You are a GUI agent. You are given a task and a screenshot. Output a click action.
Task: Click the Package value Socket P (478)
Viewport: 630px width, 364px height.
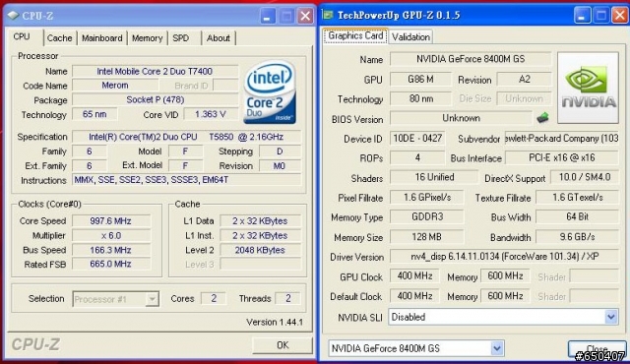coord(155,100)
